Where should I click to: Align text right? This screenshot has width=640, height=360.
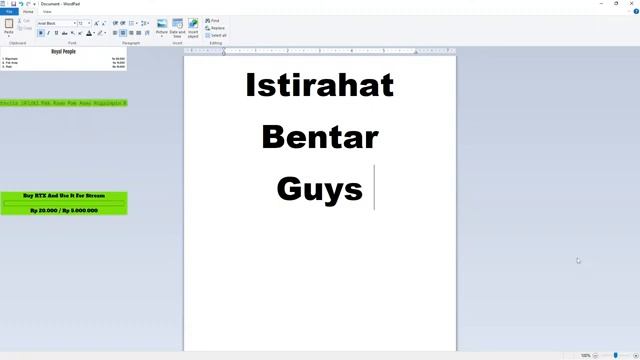(x=131, y=33)
